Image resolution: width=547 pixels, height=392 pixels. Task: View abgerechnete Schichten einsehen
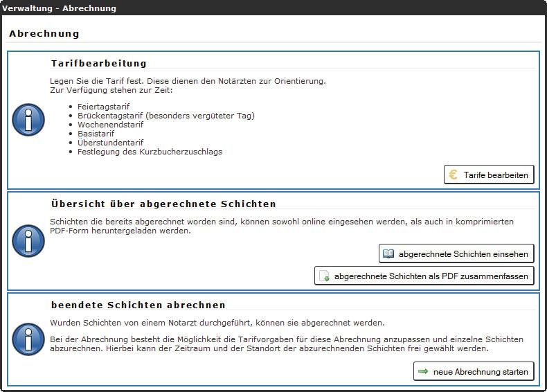coord(456,254)
